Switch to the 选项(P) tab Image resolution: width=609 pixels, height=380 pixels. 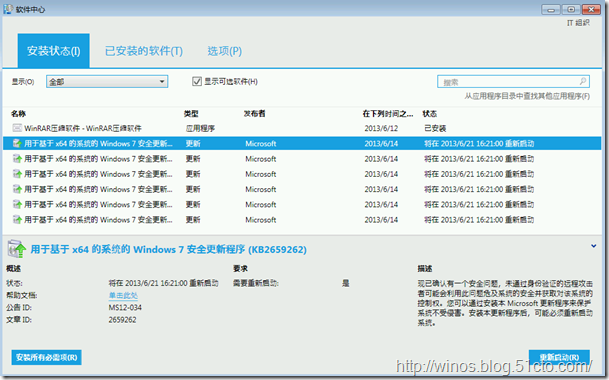[x=224, y=51]
